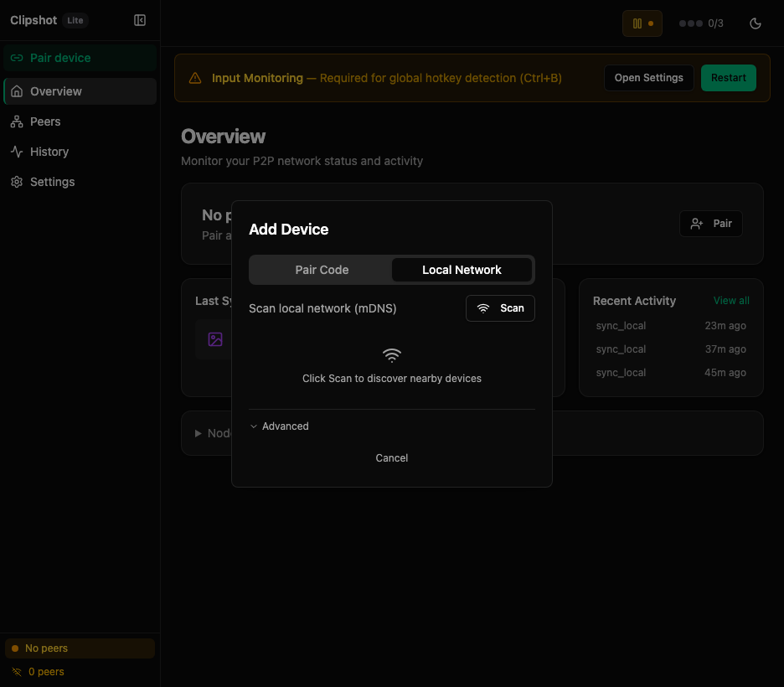Screen dimensions: 784x687
Task: Toggle dark mode with the moon icon
Action: click(x=755, y=23)
